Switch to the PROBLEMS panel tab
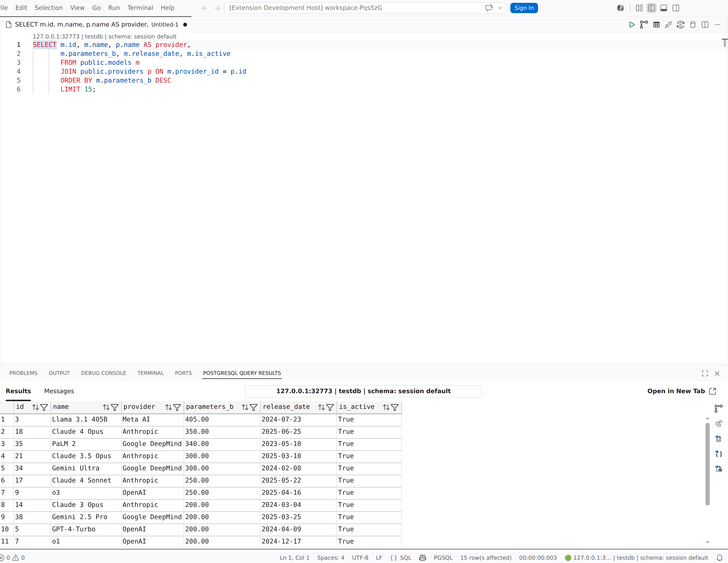This screenshot has height=563, width=728. coord(23,373)
